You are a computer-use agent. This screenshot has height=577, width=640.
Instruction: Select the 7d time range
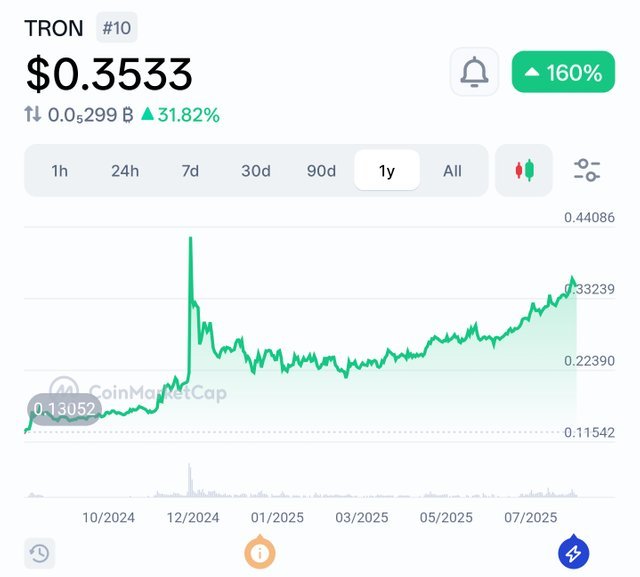[190, 171]
